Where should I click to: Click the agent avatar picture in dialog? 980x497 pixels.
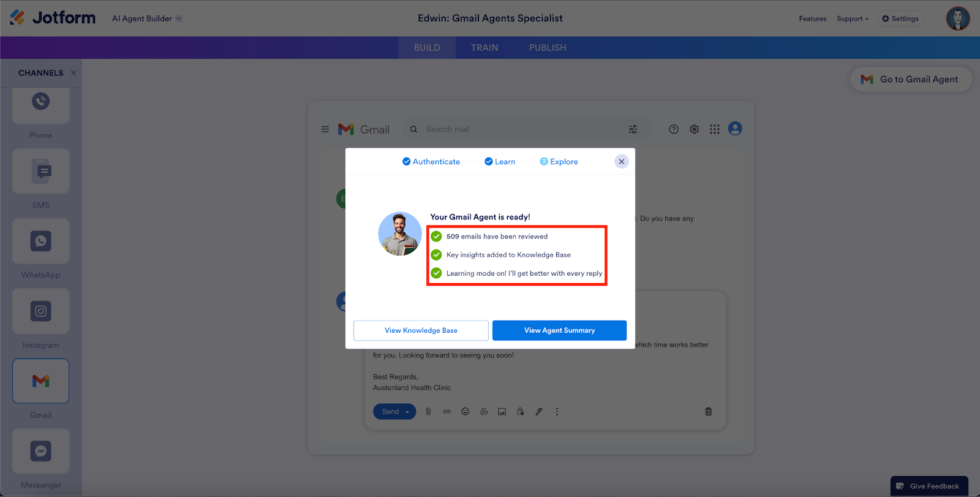click(x=400, y=233)
